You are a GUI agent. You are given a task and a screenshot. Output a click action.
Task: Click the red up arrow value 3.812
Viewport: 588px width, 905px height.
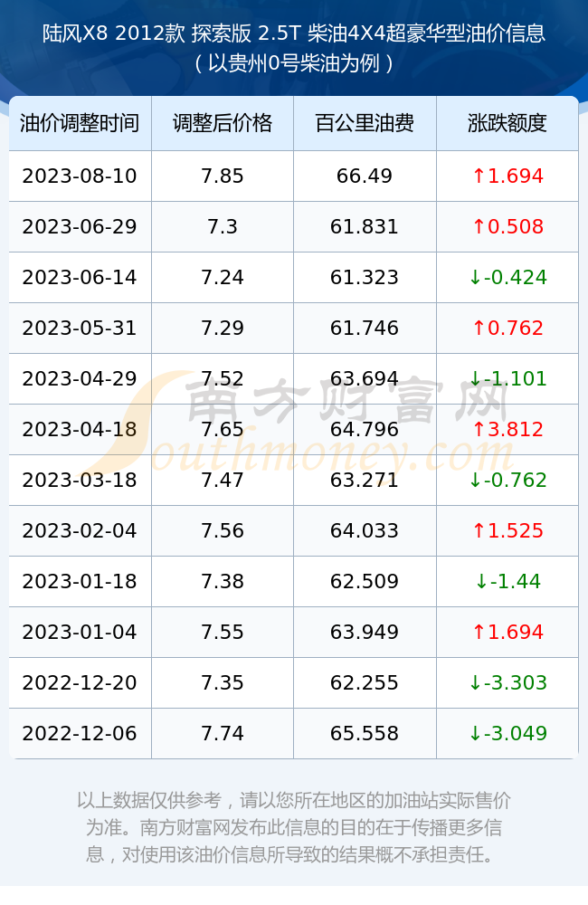[x=507, y=429]
